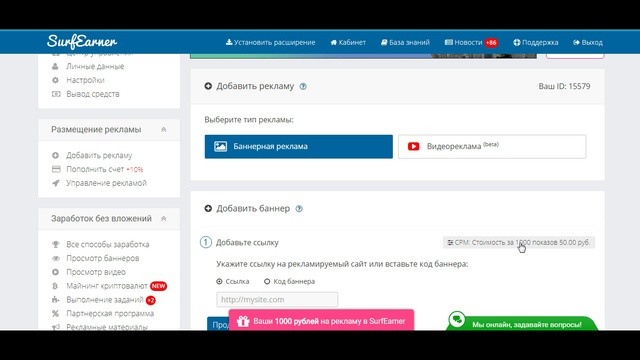The width and height of the screenshot is (640, 360).
Task: Click the image icon in 'Баннерная реклама'
Action: (220, 147)
